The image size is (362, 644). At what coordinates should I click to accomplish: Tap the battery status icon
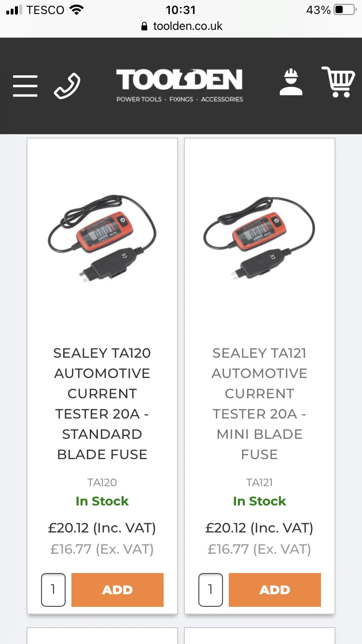click(345, 10)
